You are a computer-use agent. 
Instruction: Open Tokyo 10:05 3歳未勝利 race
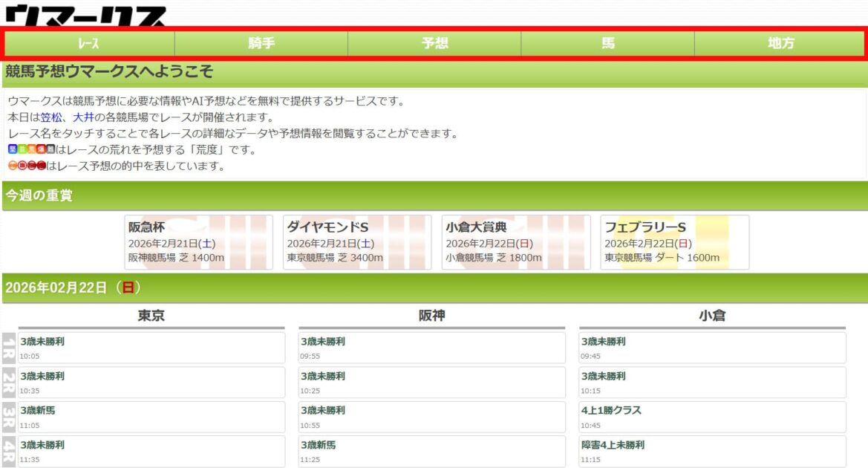[151, 348]
